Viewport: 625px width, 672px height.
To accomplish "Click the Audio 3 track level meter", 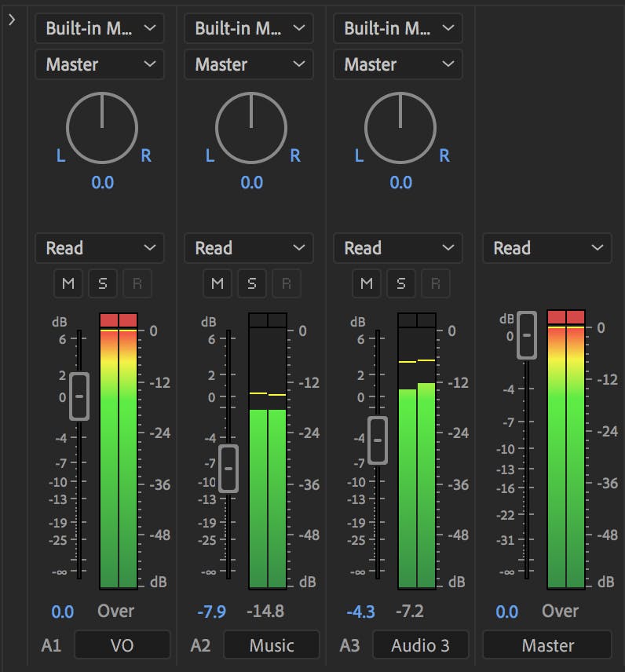I will point(417,458).
